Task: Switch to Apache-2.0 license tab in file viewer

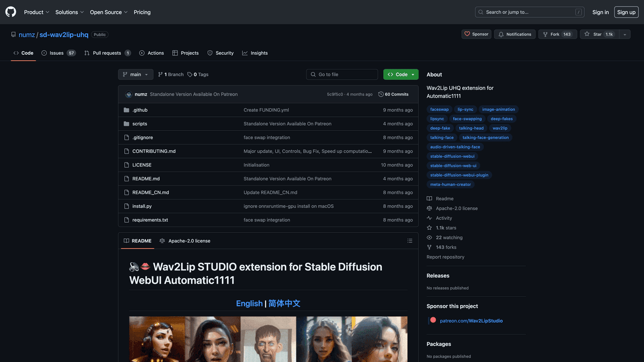Action: (x=185, y=241)
